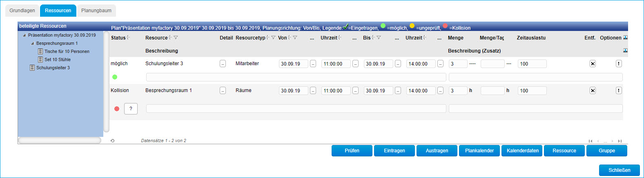
Task: Open start time picker for Schulungsleiter 3
Action: [x=355, y=64]
